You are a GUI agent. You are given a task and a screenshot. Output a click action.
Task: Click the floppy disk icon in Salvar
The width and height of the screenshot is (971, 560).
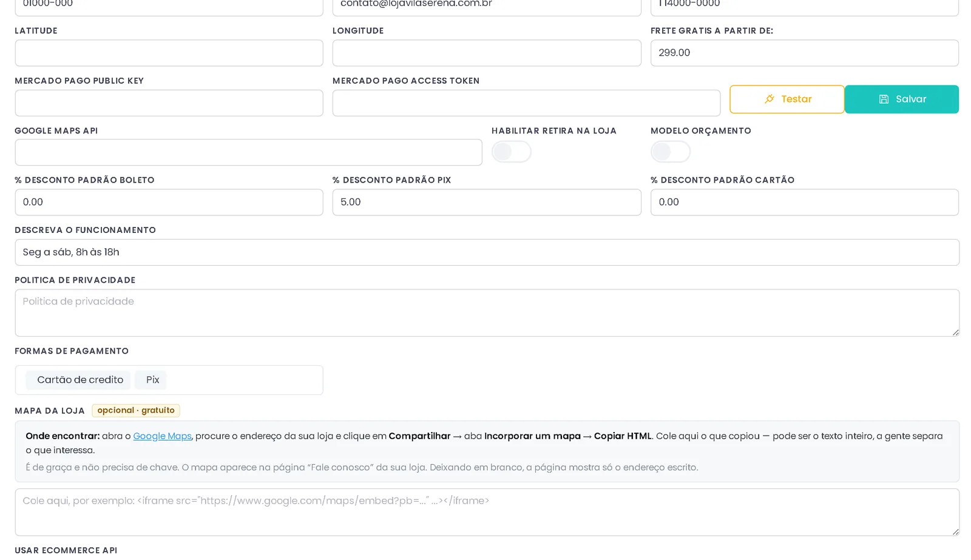coord(884,99)
